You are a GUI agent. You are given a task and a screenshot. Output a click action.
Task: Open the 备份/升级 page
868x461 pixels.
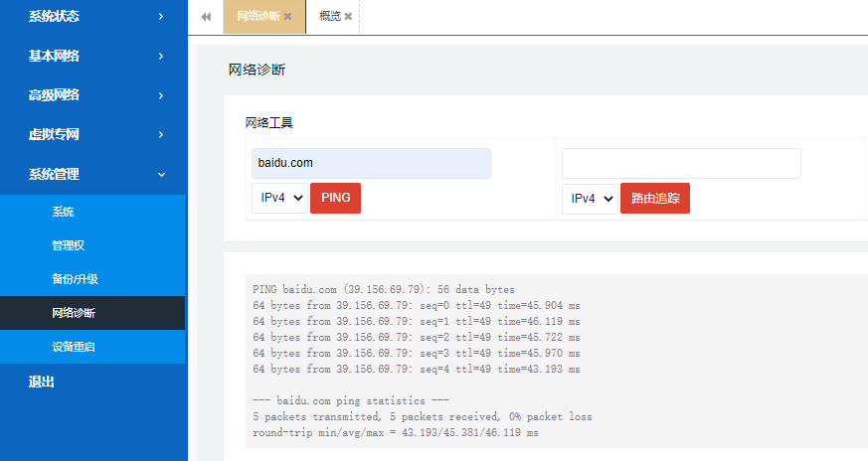(x=75, y=279)
